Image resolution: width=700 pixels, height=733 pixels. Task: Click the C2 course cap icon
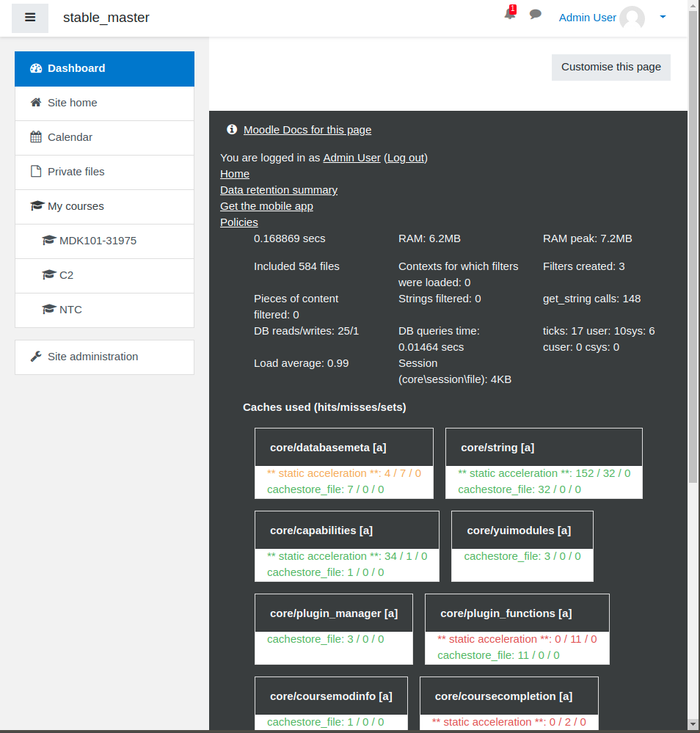(x=49, y=275)
